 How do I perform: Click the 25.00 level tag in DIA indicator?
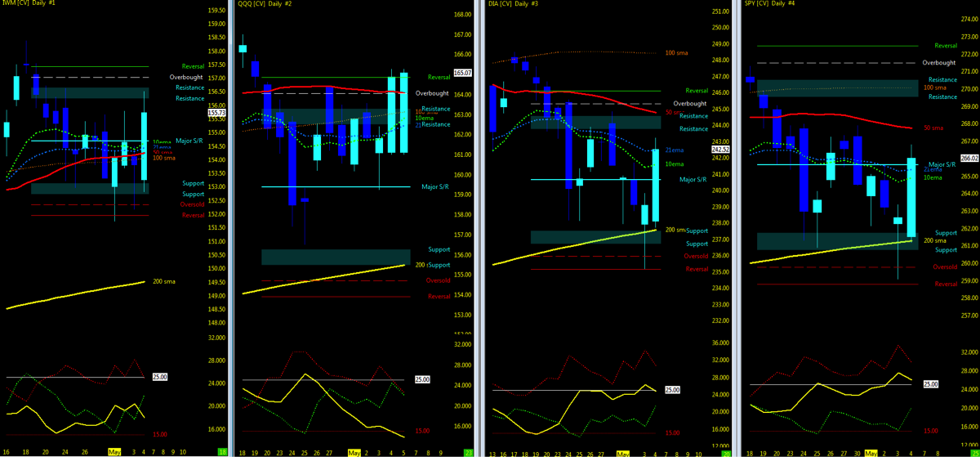[673, 390]
